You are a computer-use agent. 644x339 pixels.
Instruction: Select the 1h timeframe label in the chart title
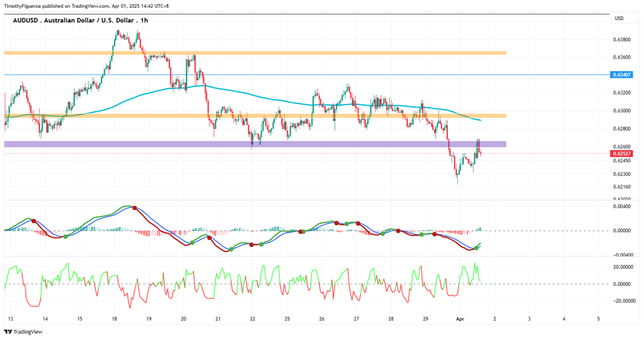point(144,20)
